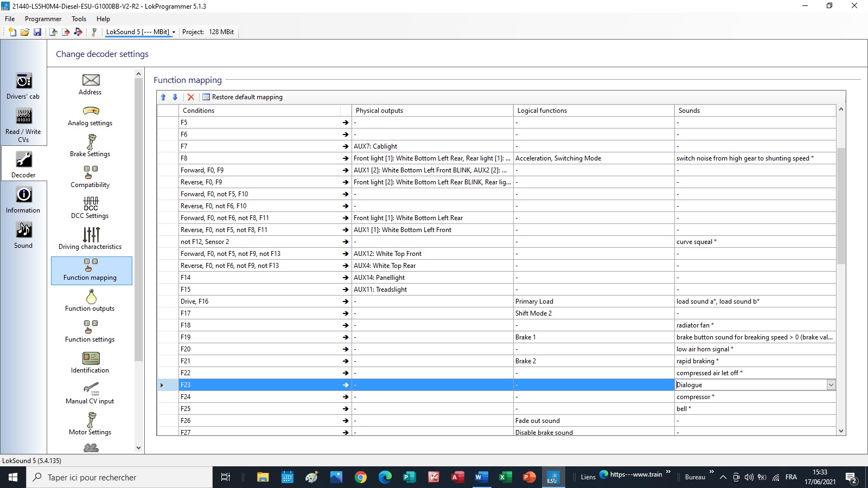
Task: Click the Dialogue sound field of F23
Action: (750, 385)
